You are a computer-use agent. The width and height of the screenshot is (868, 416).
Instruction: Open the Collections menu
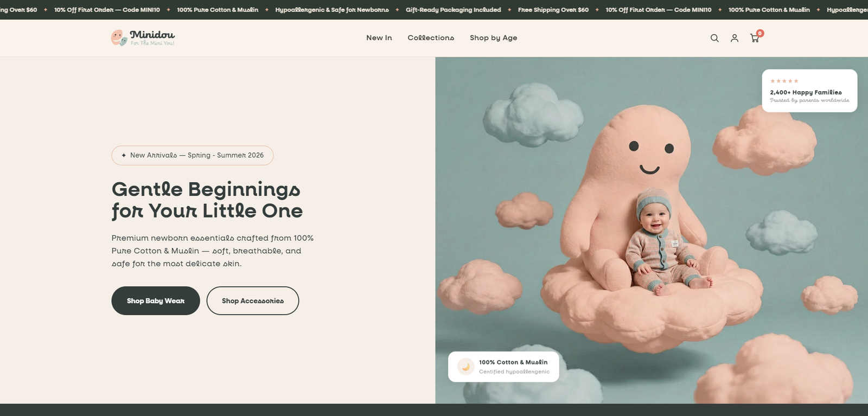coord(431,38)
